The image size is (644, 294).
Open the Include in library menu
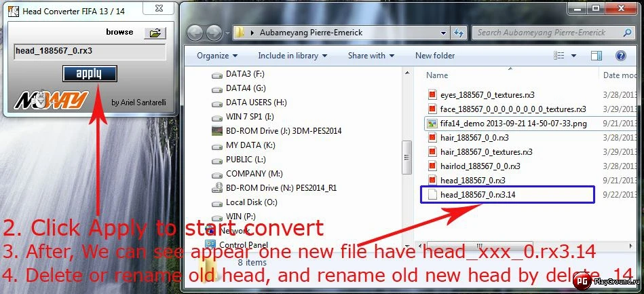click(x=292, y=56)
